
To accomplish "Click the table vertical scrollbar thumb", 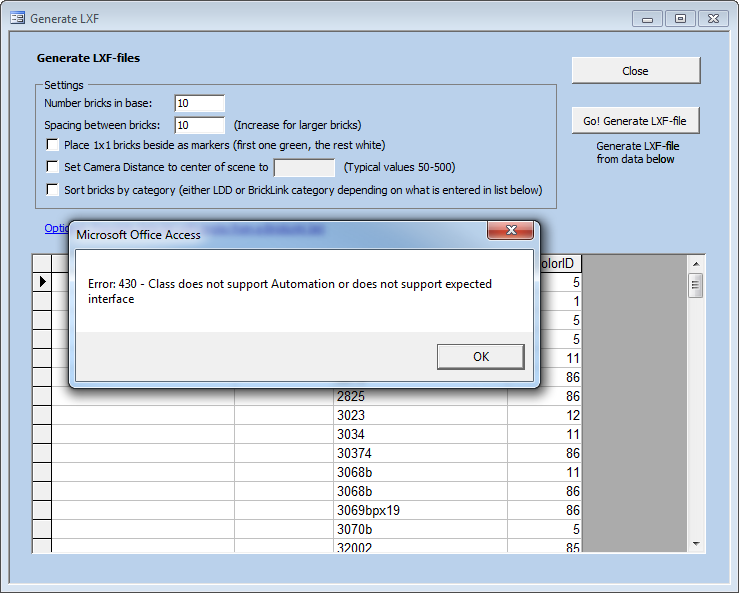I will [696, 285].
